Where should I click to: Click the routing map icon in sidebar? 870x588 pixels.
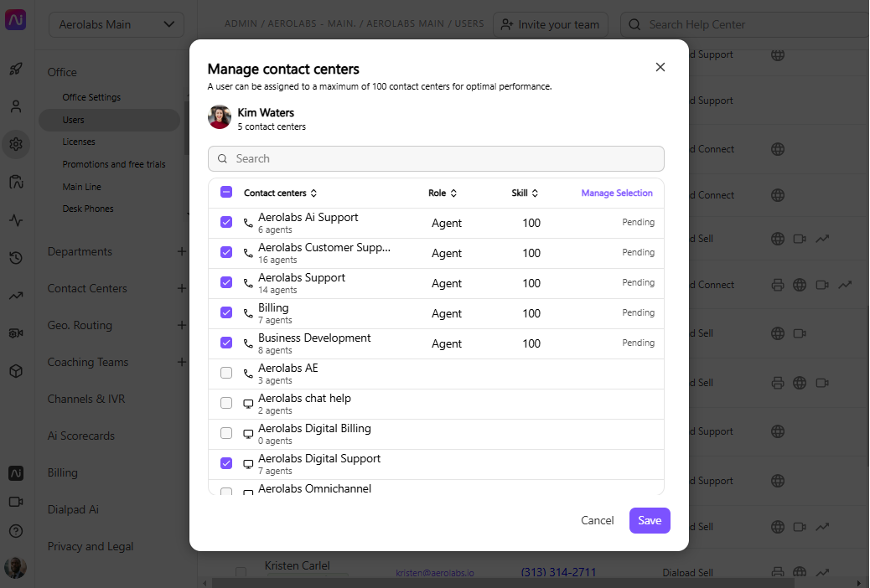pos(16,182)
